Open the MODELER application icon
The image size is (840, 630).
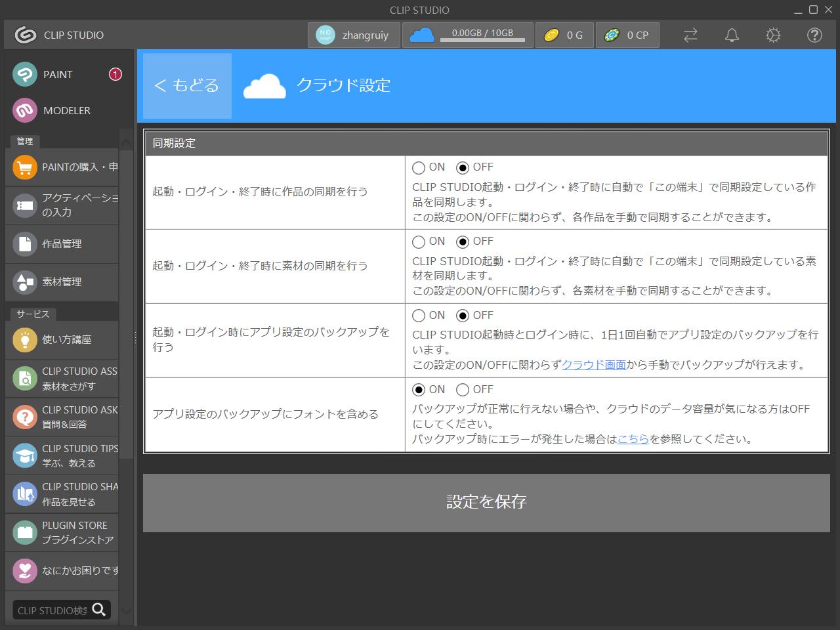pos(24,110)
